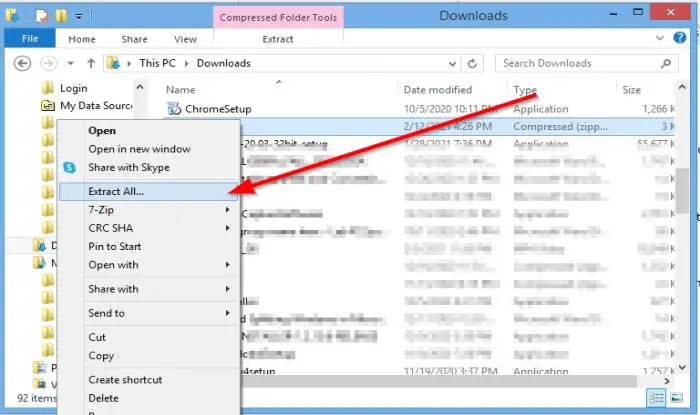Click the ChromeSetup application icon
The width and height of the screenshot is (700, 415).
(174, 108)
